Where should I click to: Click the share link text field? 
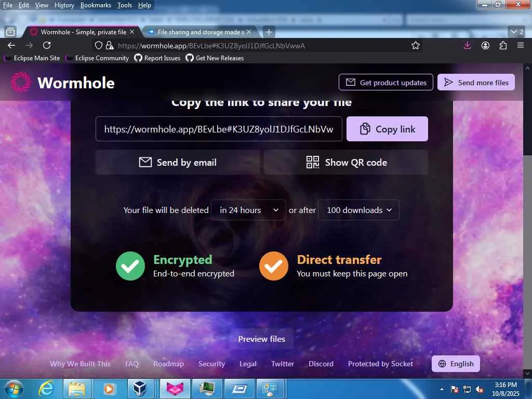pos(219,129)
